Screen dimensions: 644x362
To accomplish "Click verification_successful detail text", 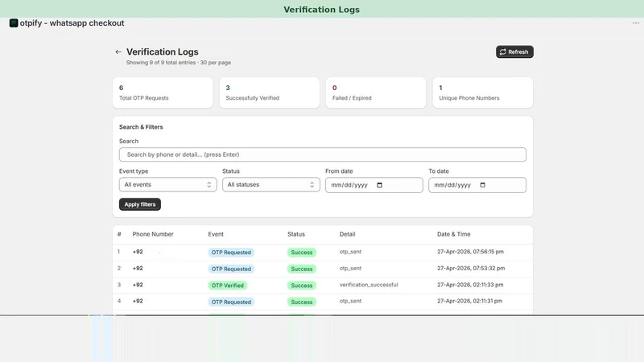I will pos(369,285).
